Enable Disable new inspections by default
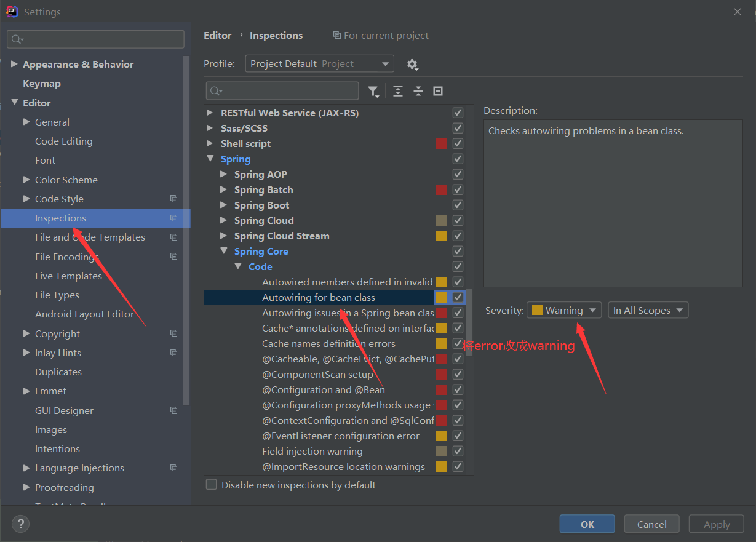Viewport: 756px width, 542px height. 212,485
